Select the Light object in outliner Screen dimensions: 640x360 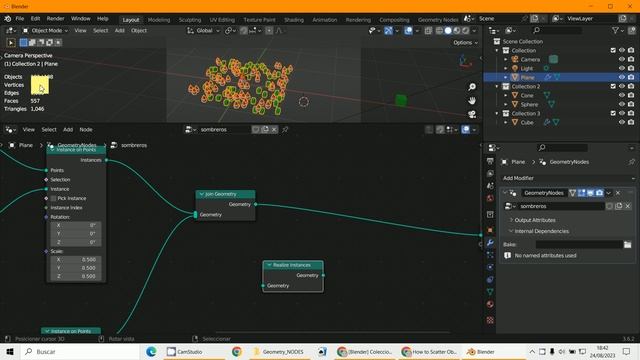click(x=527, y=68)
